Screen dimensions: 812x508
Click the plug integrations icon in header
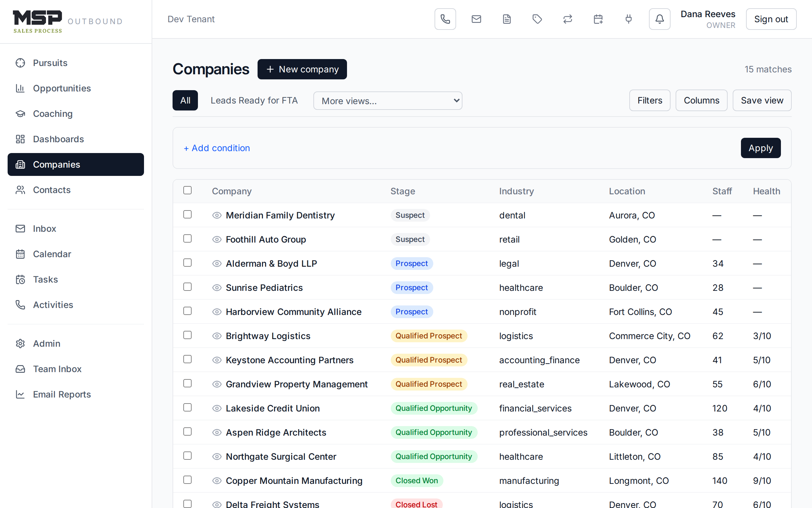tap(629, 19)
